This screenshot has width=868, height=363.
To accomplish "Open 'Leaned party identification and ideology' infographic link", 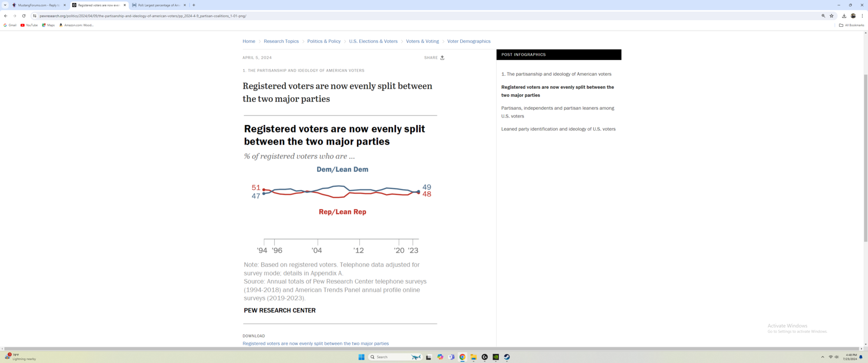I will [558, 129].
